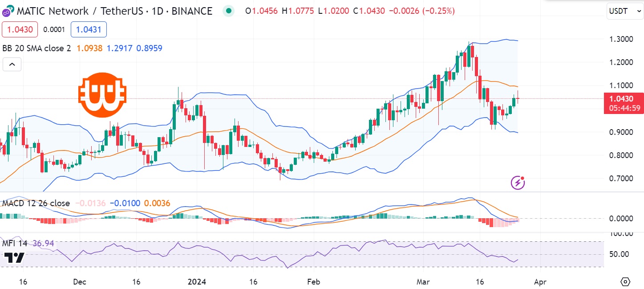Click the blue buy price button 1.0431
Viewport: 644px width, 289px height.
pyautogui.click(x=89, y=29)
